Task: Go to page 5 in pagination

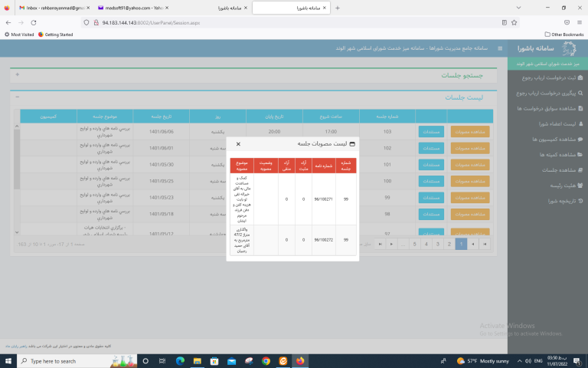Action: click(x=414, y=244)
